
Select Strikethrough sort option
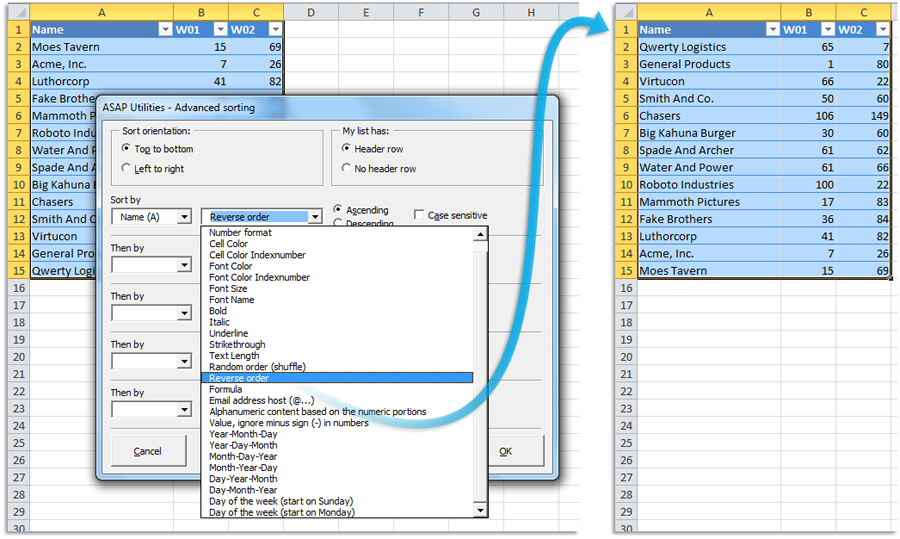[337, 344]
